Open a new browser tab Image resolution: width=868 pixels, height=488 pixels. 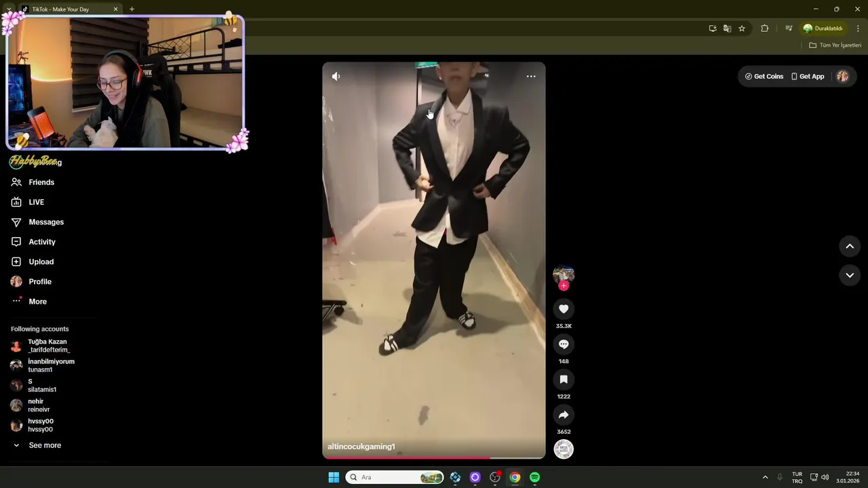click(x=132, y=9)
